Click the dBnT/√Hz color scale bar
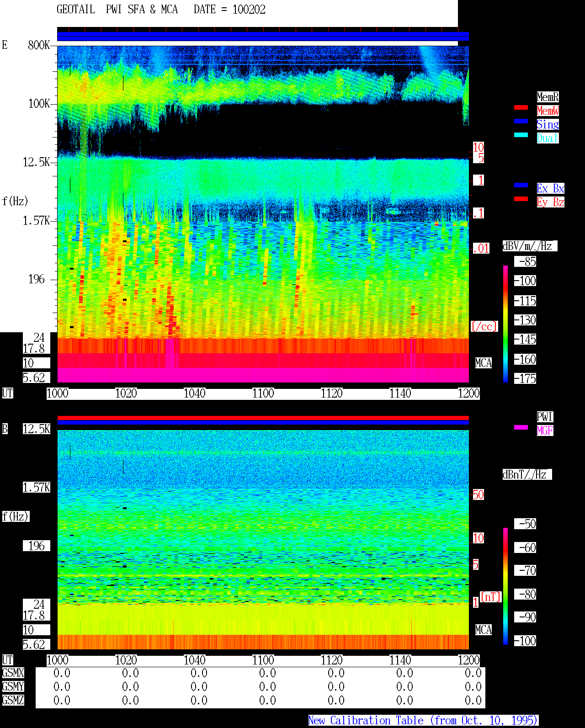The image size is (585, 728). point(505,586)
